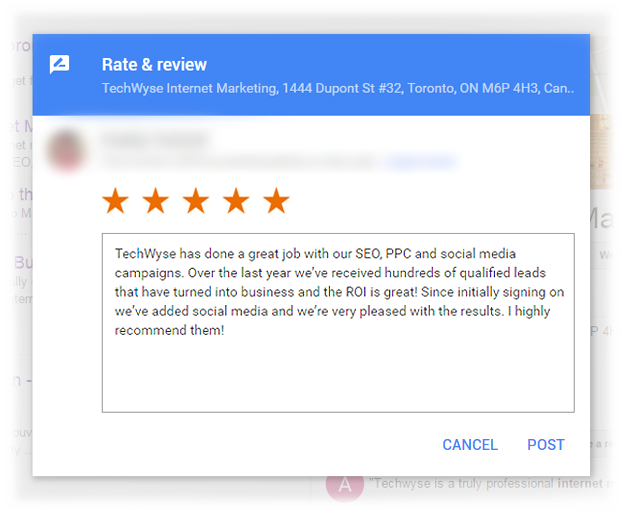Click the "Rate & review" dialog title
This screenshot has height=510, width=620.
point(154,64)
